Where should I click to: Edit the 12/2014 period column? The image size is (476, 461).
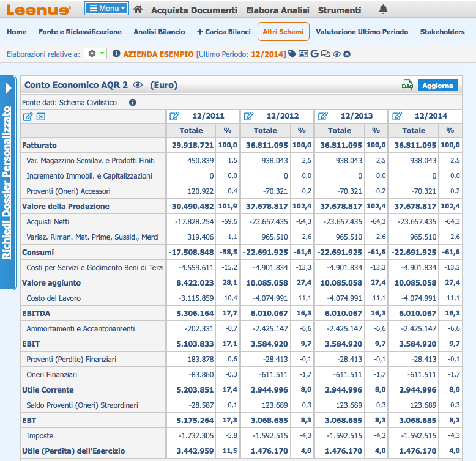pyautogui.click(x=396, y=116)
